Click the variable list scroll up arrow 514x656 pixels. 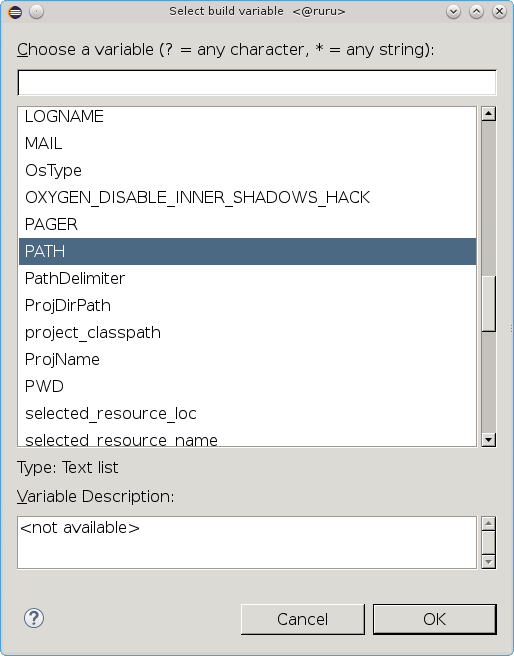(x=488, y=114)
